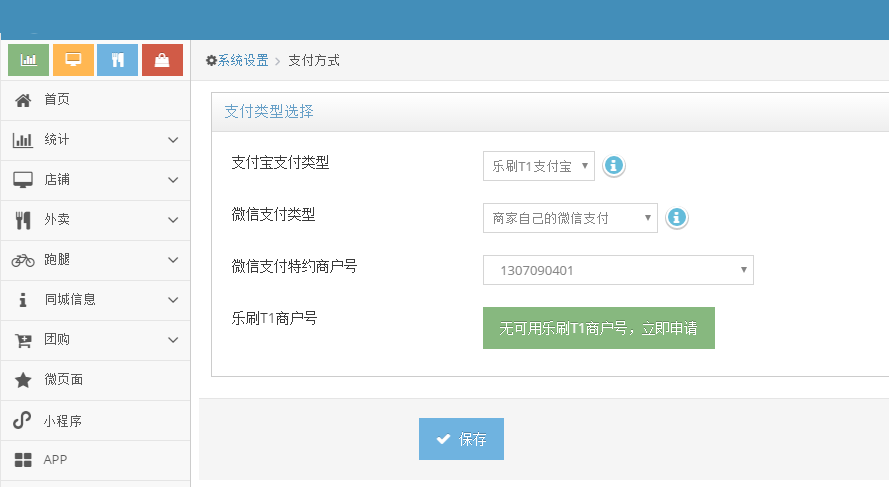Open the 店铺 sidebar menu item
889x487 pixels.
tap(95, 180)
